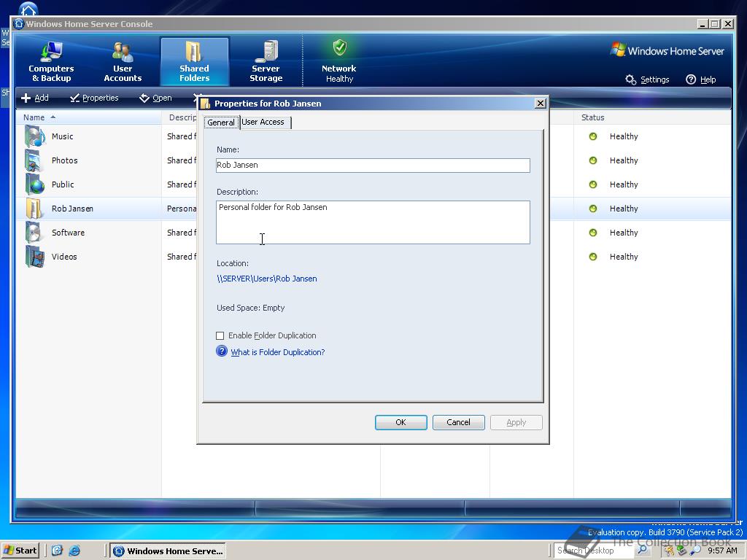Viewport: 747px width, 560px height.
Task: Select Rob Jansen folder icon
Action: pyautogui.click(x=35, y=209)
